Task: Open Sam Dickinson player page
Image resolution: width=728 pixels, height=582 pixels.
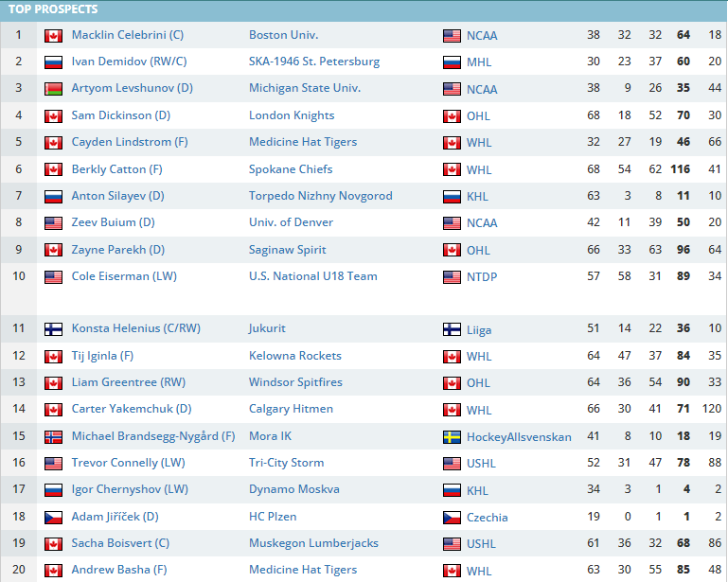Action: tap(121, 115)
